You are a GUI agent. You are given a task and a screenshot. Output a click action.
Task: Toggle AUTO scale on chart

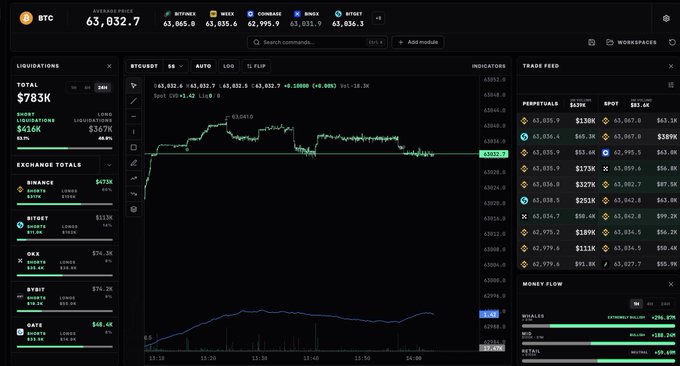click(203, 66)
